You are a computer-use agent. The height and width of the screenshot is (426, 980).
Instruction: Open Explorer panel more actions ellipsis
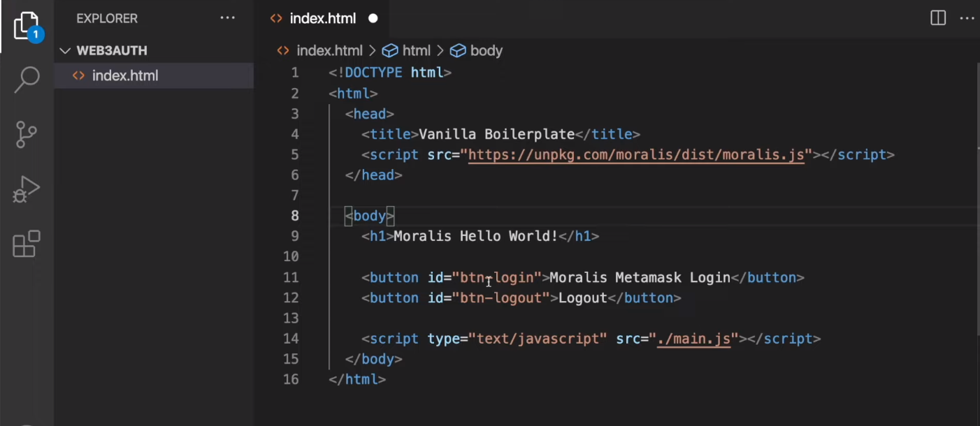[227, 18]
